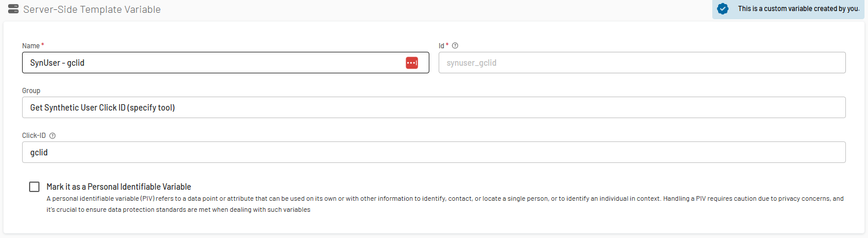Click into the Click-ID field containing gclid
Image resolution: width=868 pixels, height=238 pixels.
(434, 152)
